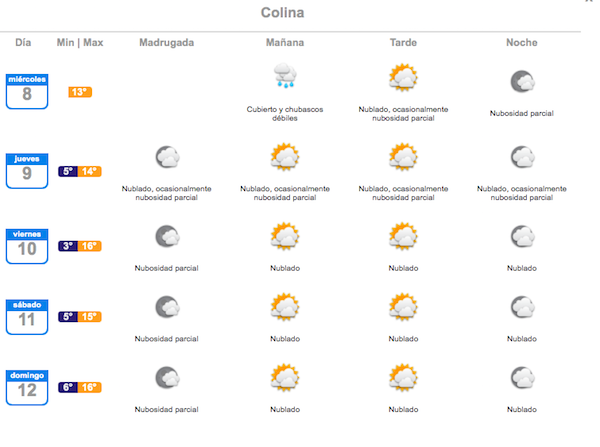Select the Madrugada column header
Viewport: 600px width, 447px height.
click(166, 42)
